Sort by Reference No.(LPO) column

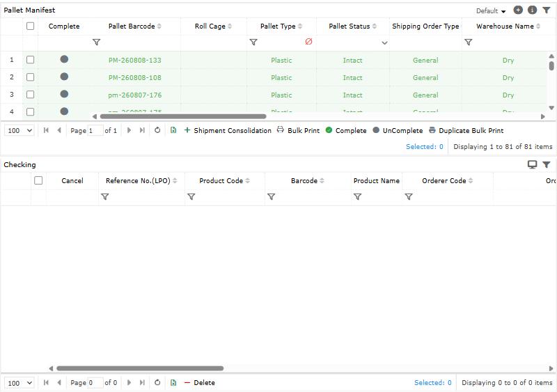click(x=175, y=181)
